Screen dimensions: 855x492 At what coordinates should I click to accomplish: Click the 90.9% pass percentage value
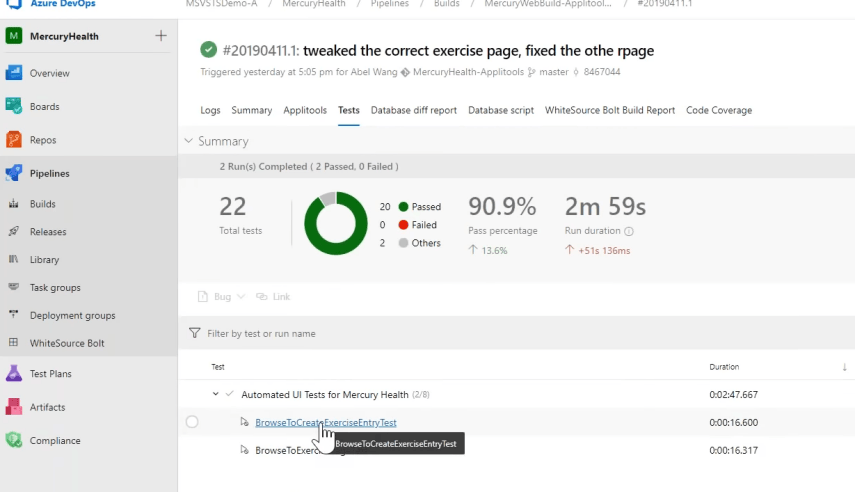(502, 206)
